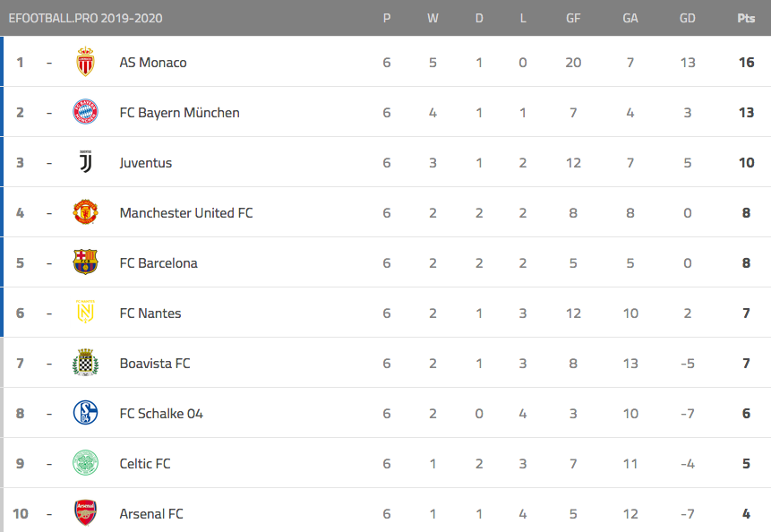Select the Boavista FC checkered crest

pos(86,363)
